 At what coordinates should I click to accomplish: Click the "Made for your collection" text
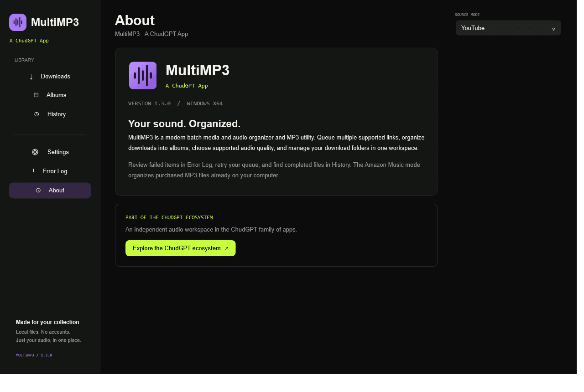47,322
